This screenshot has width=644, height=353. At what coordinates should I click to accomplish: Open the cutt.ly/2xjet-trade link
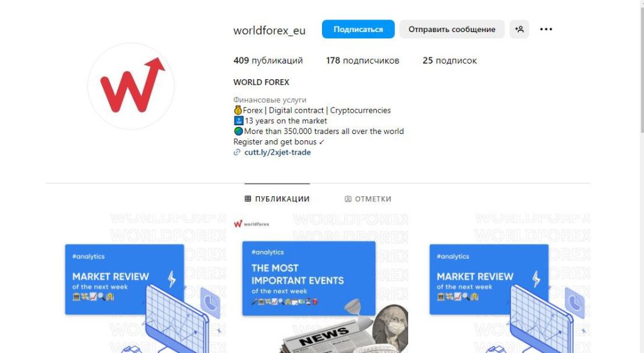click(277, 152)
